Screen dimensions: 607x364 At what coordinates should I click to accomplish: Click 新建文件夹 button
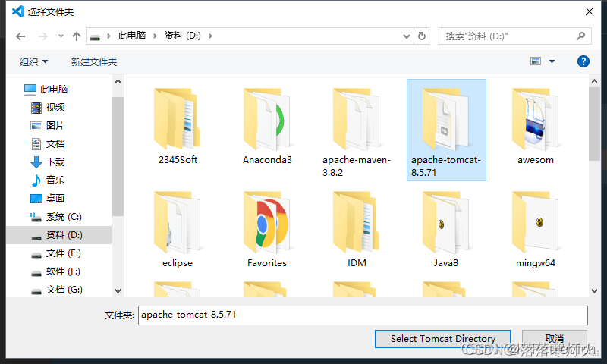pyautogui.click(x=93, y=62)
